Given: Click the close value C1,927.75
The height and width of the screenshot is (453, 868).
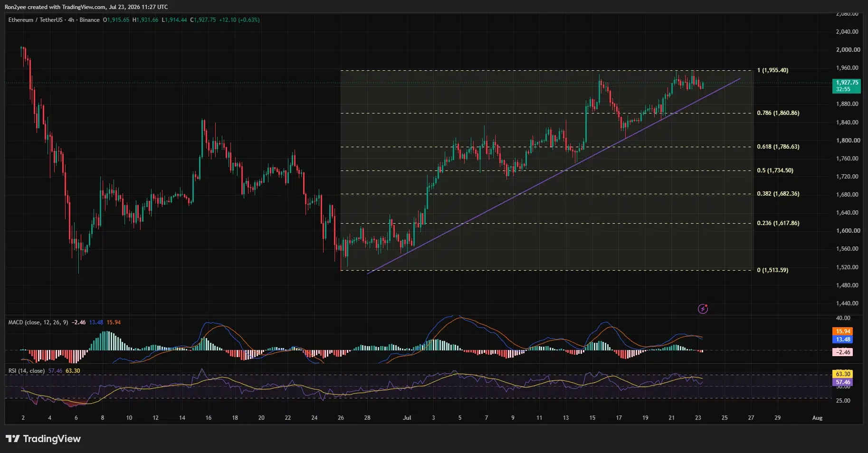Looking at the screenshot, I should [203, 20].
